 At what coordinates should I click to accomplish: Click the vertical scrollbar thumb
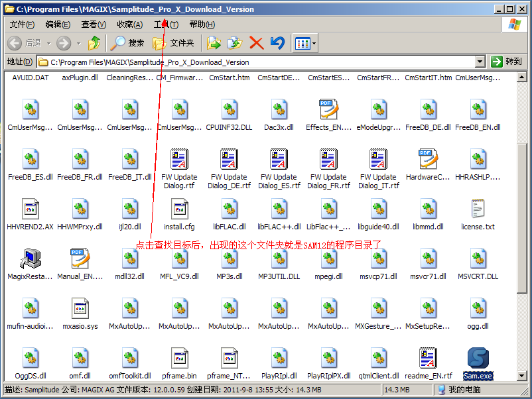coord(522,218)
